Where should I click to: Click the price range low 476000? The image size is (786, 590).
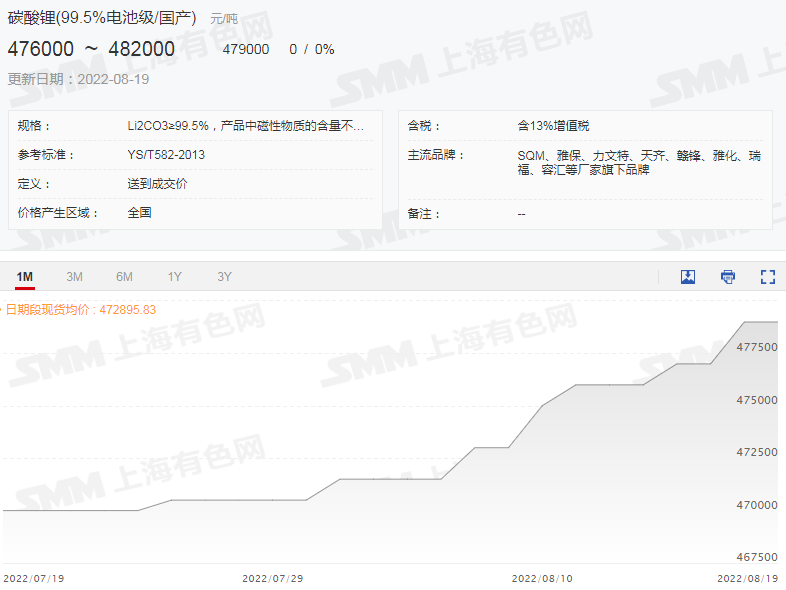point(41,49)
